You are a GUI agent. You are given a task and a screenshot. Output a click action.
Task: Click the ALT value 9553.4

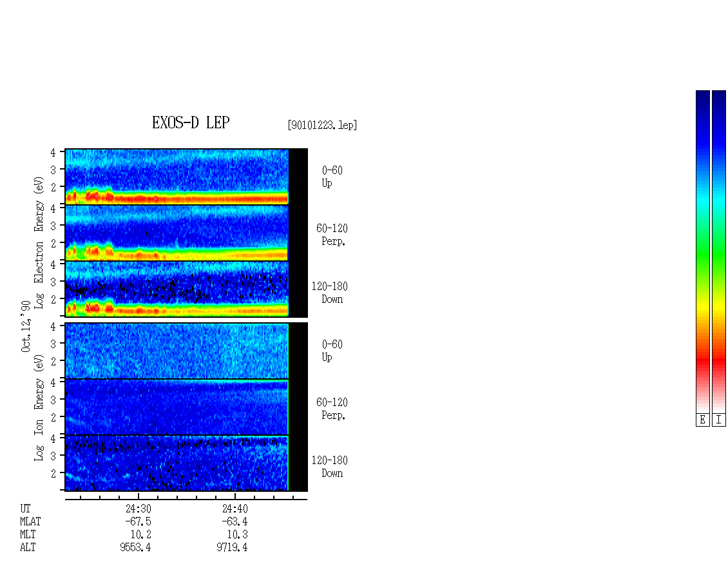tap(135, 548)
